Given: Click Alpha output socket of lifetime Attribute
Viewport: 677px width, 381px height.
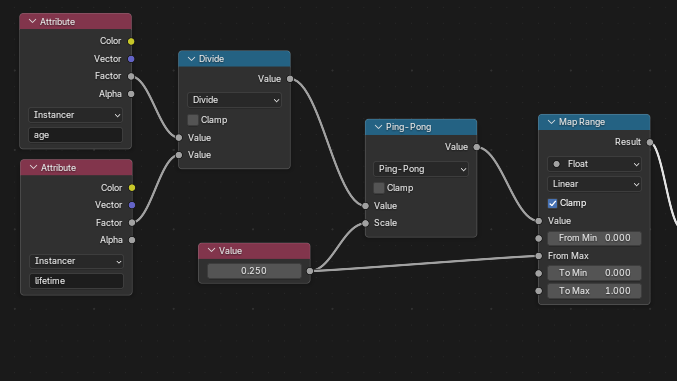Looking at the screenshot, I should (x=132, y=240).
